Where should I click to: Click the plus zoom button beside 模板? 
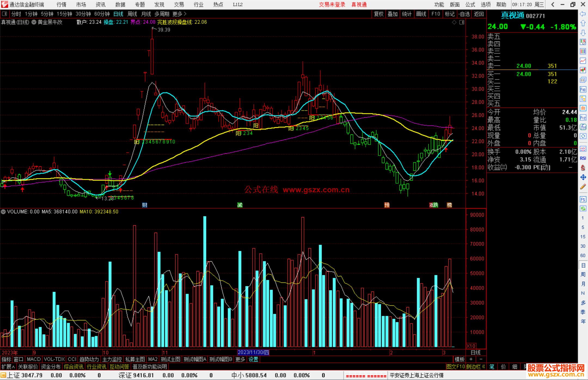(x=471, y=359)
